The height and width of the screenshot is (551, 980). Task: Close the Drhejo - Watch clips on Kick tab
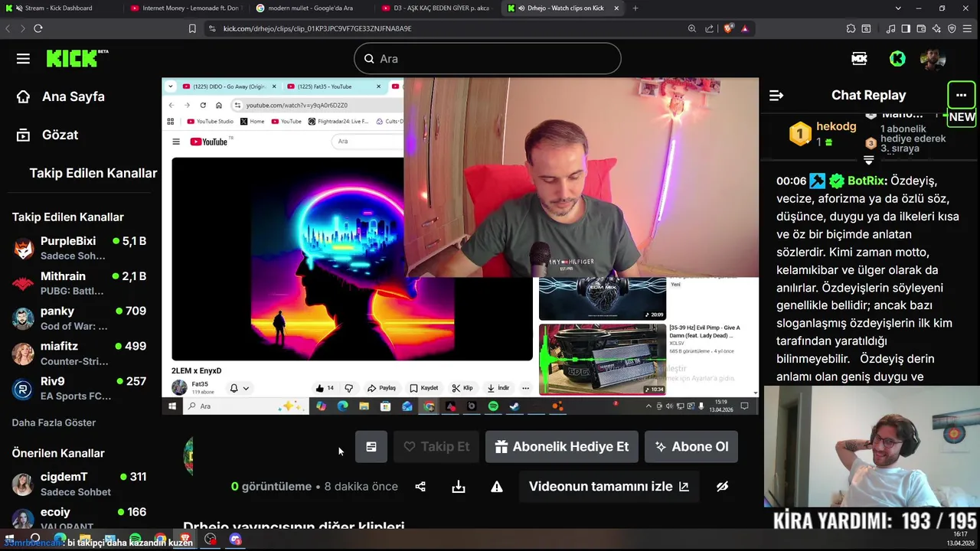(616, 8)
